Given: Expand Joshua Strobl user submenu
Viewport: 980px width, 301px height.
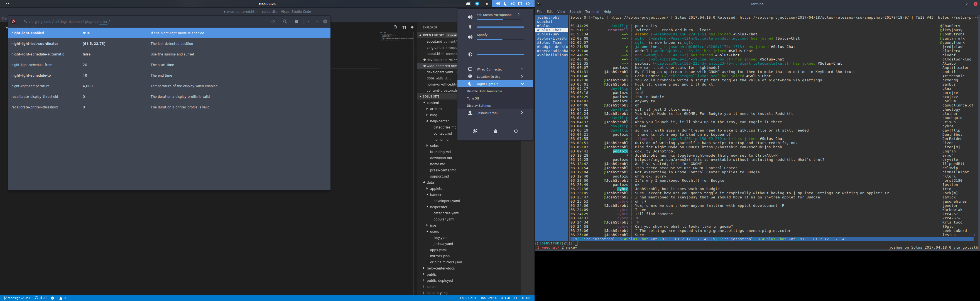Looking at the screenshot, I should click(x=521, y=113).
